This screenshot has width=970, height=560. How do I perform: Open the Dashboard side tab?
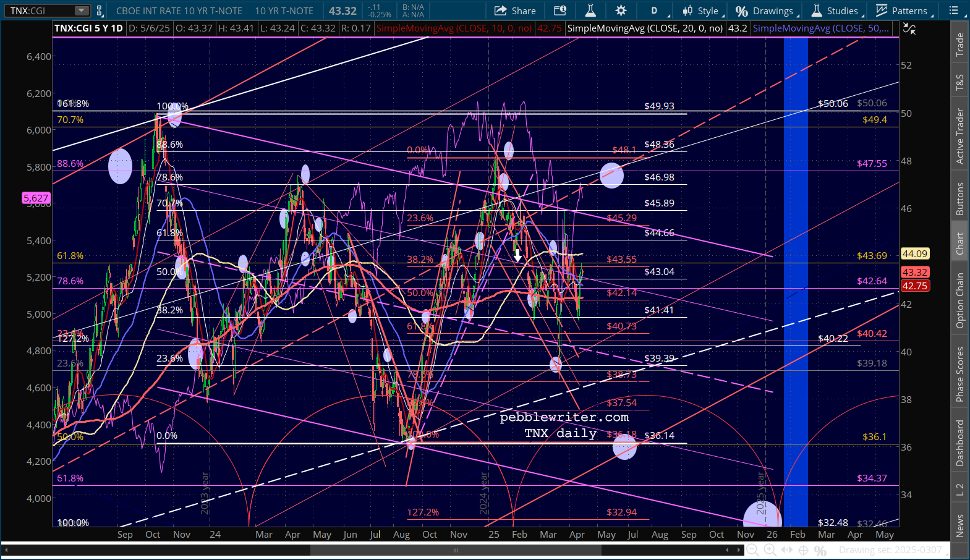pyautogui.click(x=959, y=443)
